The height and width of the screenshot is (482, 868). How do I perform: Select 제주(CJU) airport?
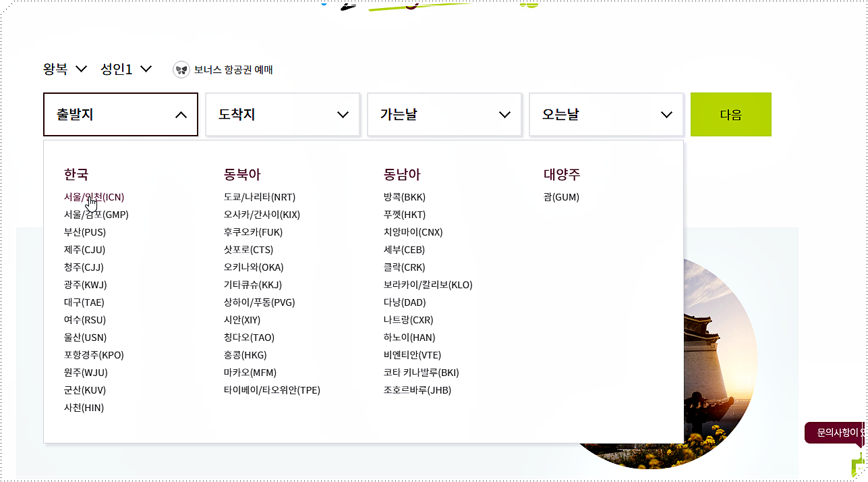(x=83, y=249)
